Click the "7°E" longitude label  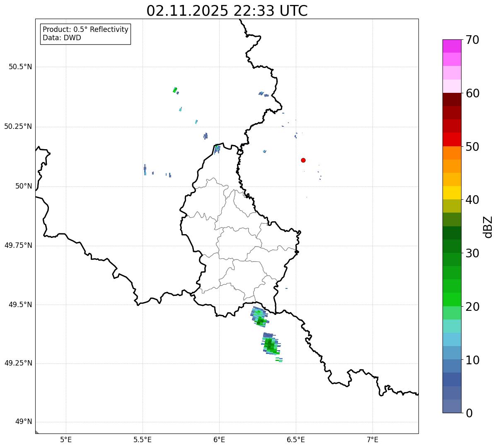pyautogui.click(x=372, y=440)
